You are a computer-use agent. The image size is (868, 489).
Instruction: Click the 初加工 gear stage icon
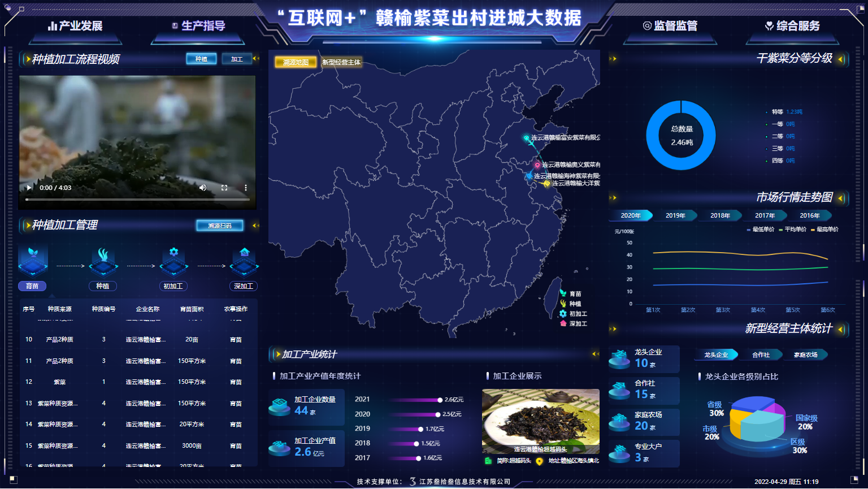[x=173, y=261]
